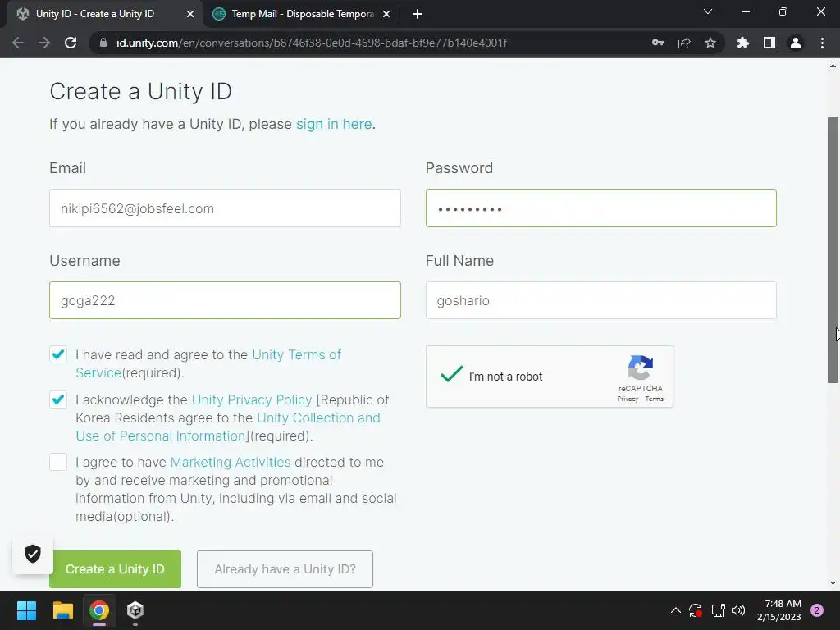Click the browser back arrow

[x=18, y=43]
